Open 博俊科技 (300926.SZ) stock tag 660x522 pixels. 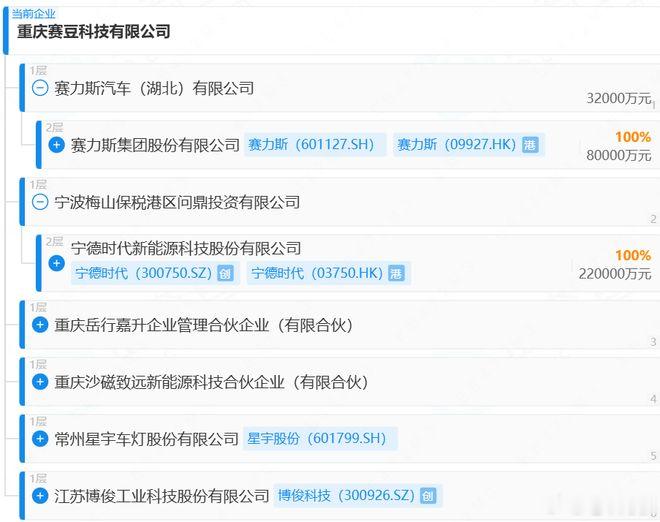(x=357, y=495)
